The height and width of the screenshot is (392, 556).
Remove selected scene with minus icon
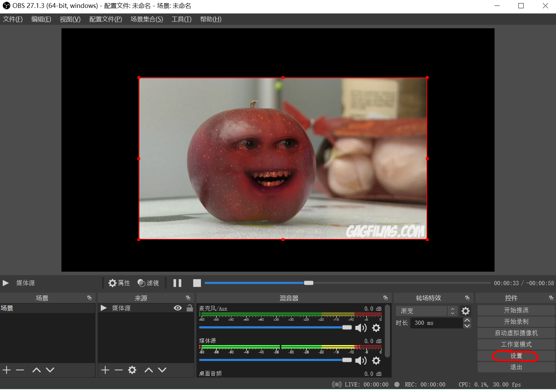pos(20,370)
